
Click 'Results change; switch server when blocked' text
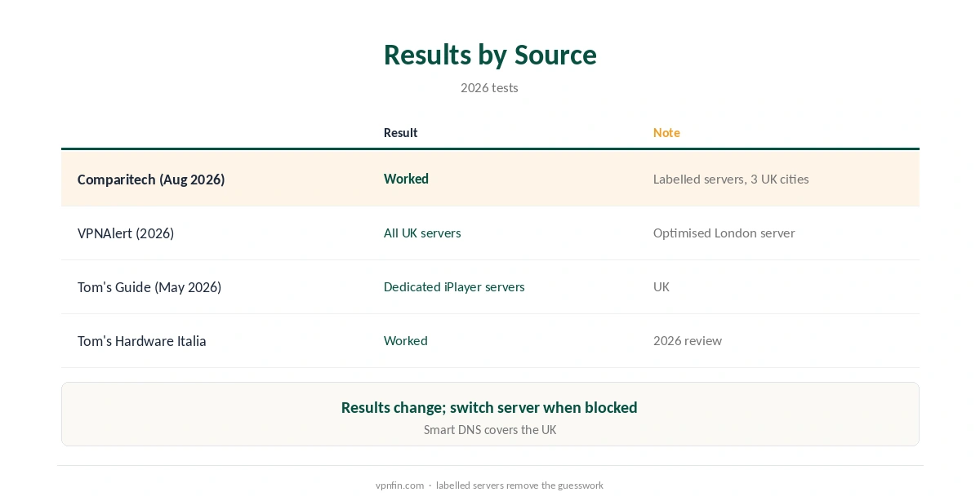tap(489, 407)
